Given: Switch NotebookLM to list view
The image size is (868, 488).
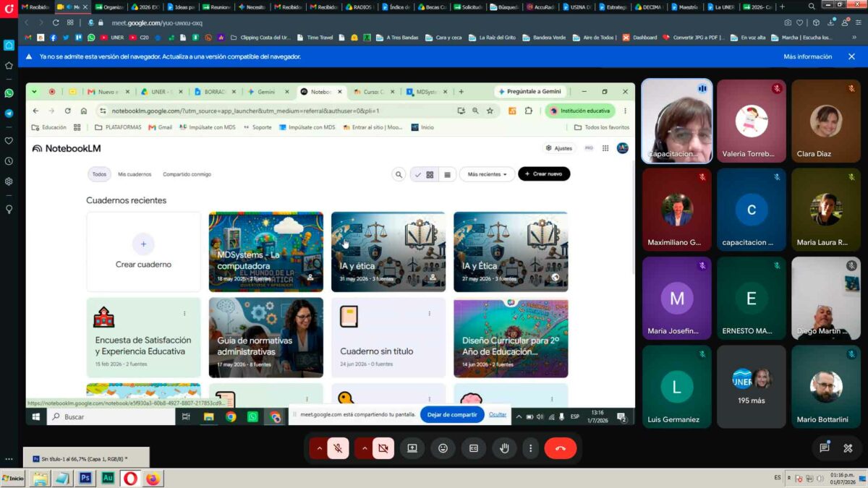Looking at the screenshot, I should coord(447,174).
